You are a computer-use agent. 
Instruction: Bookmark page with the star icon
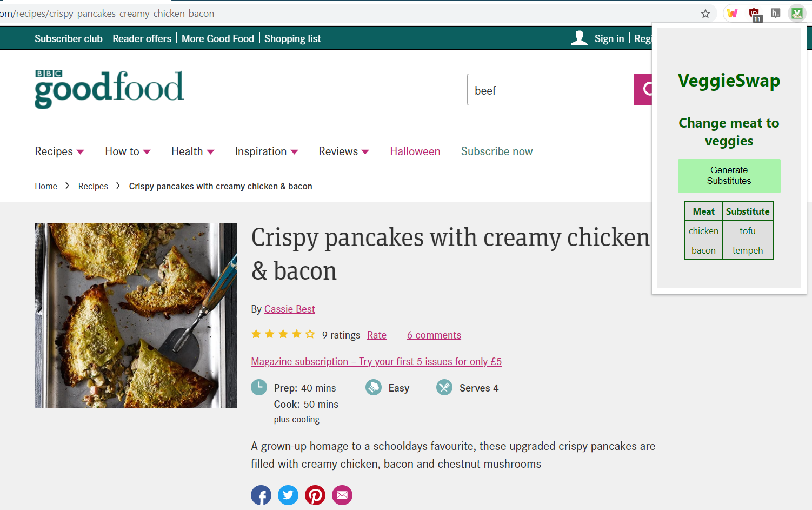[705, 14]
